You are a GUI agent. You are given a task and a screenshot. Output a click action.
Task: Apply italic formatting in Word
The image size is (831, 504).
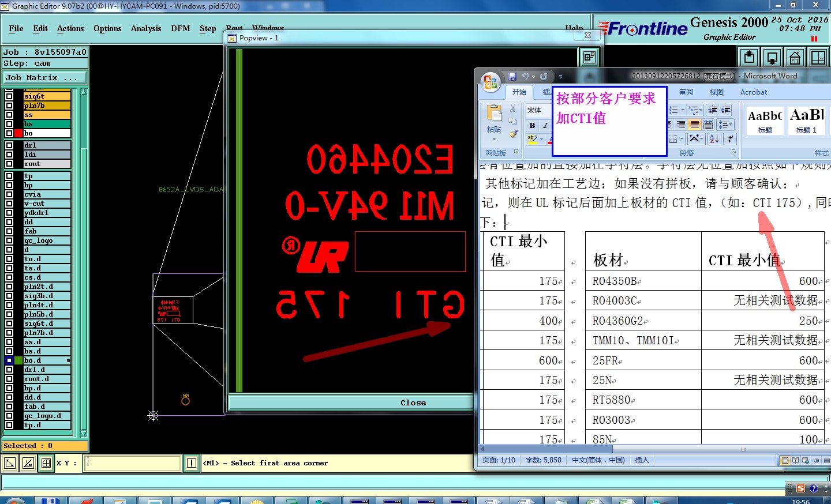545,125
